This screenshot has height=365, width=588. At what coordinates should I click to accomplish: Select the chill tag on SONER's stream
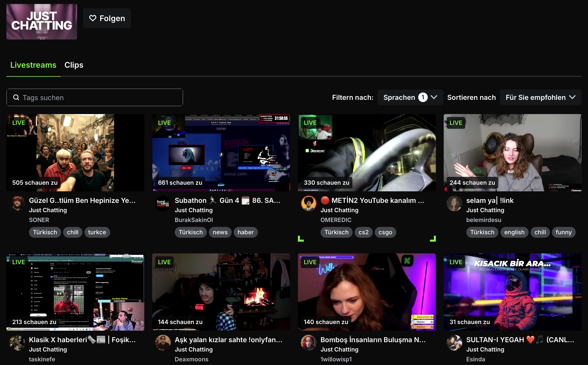[73, 232]
